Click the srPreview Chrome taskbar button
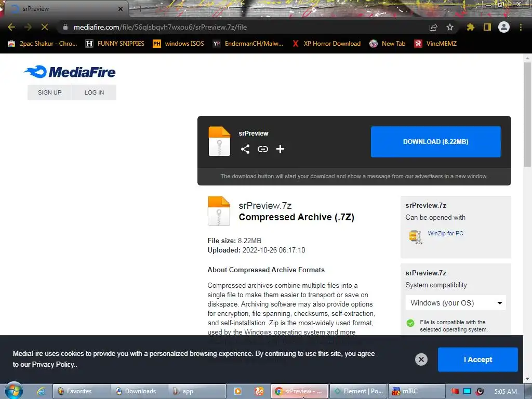 pos(300,391)
